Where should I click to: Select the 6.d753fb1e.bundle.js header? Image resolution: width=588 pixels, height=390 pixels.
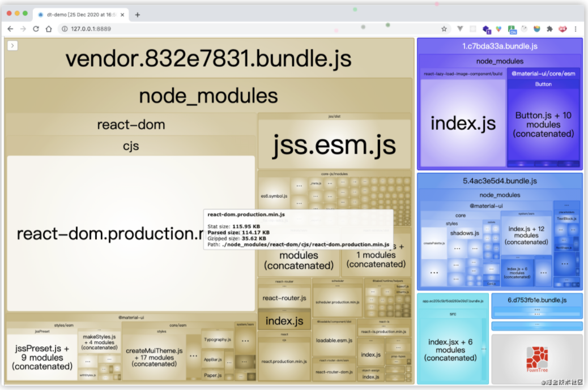click(x=537, y=300)
